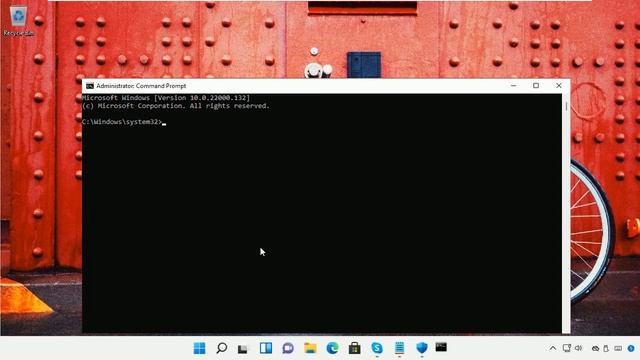Expand hidden system tray icons chevron
Image resolution: width=640 pixels, height=360 pixels.
pos(553,348)
